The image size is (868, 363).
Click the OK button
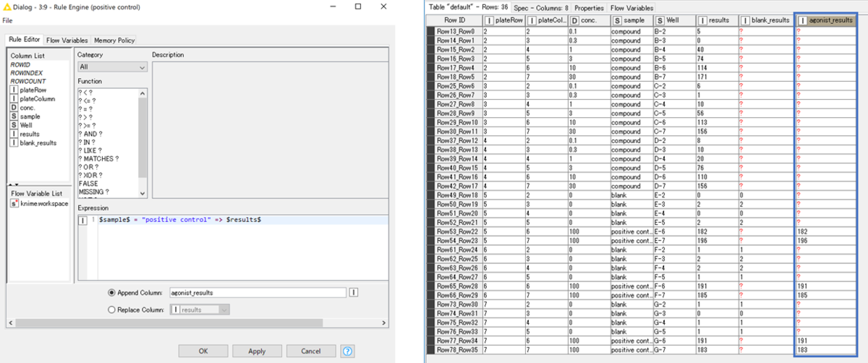203,351
